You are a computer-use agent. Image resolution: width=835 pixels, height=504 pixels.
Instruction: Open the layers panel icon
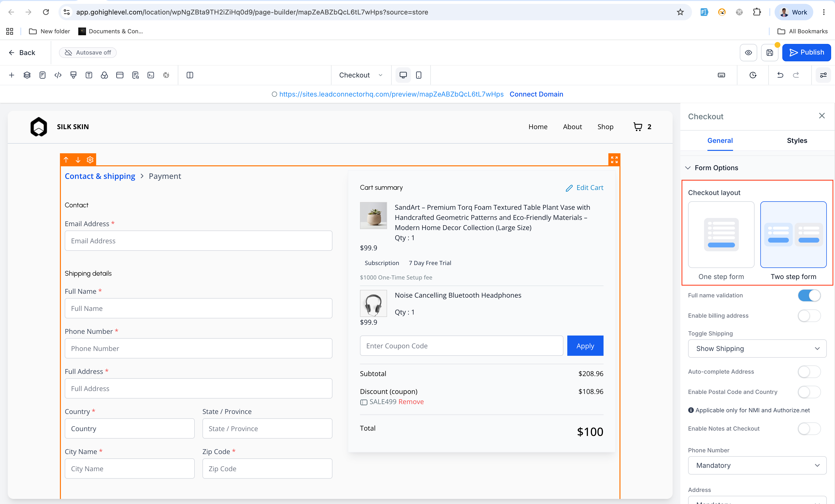pyautogui.click(x=27, y=75)
